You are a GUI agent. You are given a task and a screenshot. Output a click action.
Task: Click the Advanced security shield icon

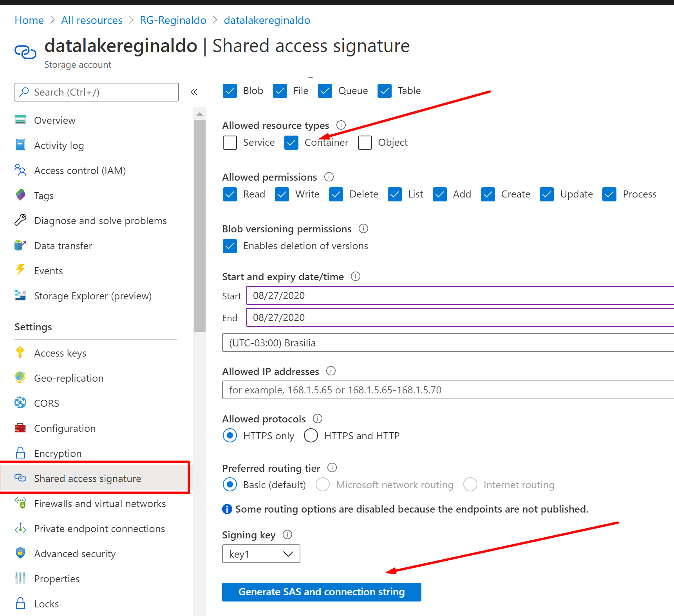pyautogui.click(x=20, y=553)
